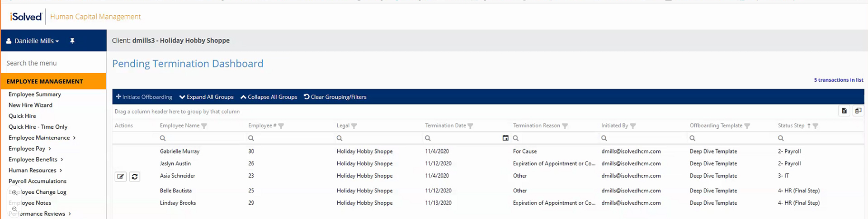Expand All Groups in the toolbar
The width and height of the screenshot is (868, 219).
[x=207, y=97]
